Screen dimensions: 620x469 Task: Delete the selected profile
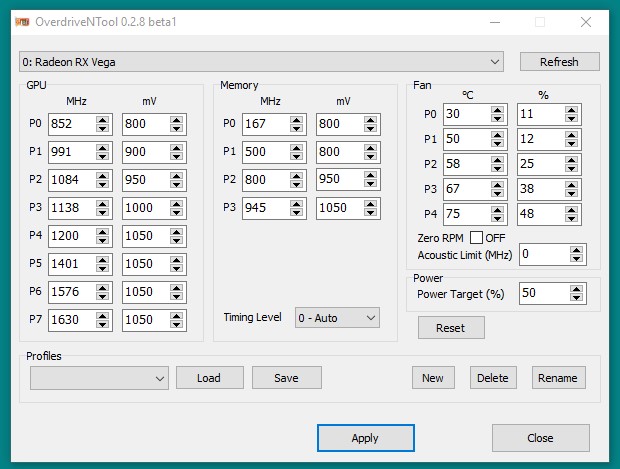tap(492, 377)
